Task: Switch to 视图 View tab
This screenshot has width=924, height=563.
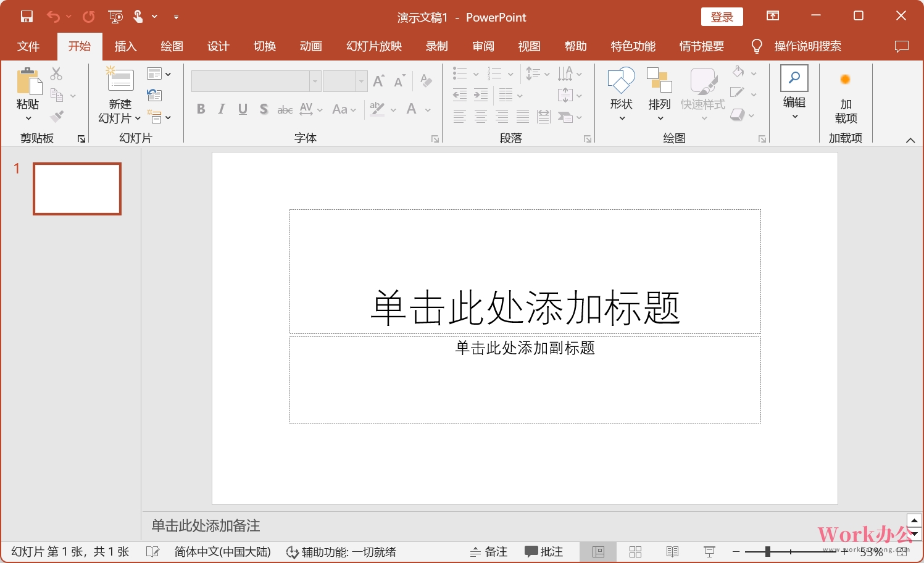Action: tap(529, 46)
